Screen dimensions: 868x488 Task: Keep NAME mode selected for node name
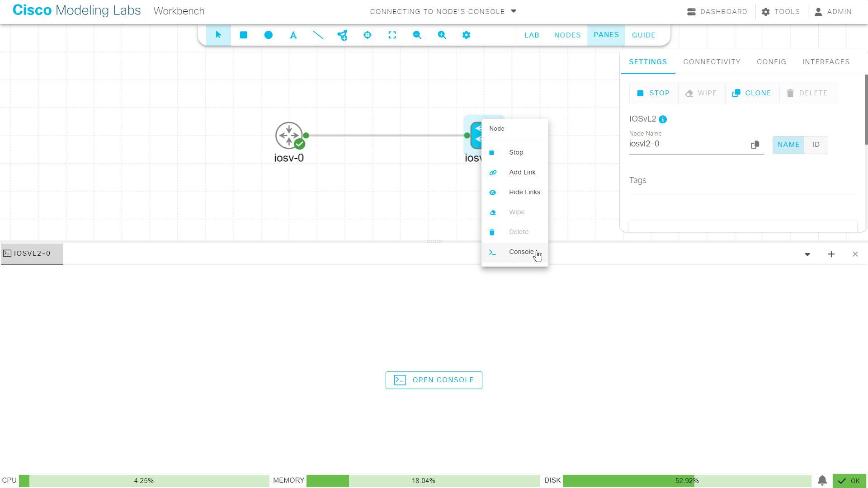(788, 145)
